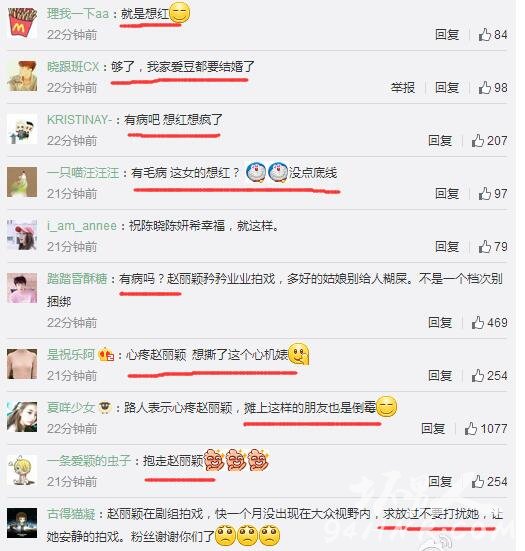Click the McDonald's fries avatar thumbnail
Image resolution: width=525 pixels, height=551 pixels.
click(x=22, y=23)
